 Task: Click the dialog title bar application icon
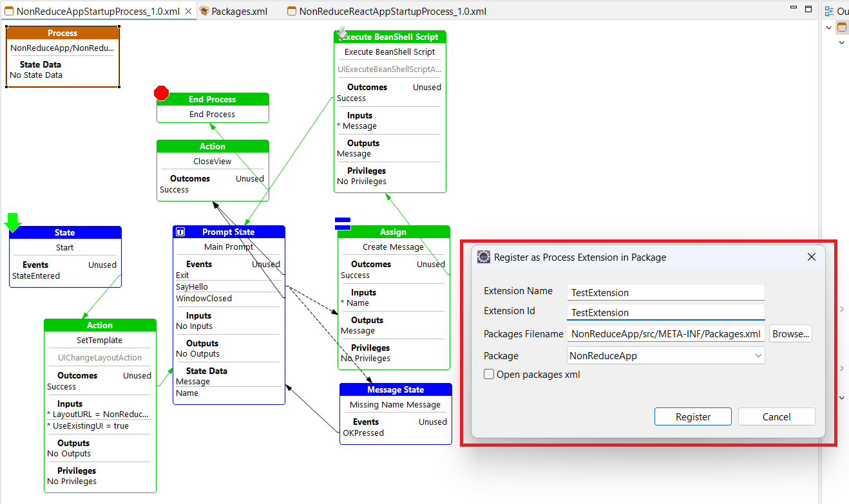pyautogui.click(x=484, y=257)
